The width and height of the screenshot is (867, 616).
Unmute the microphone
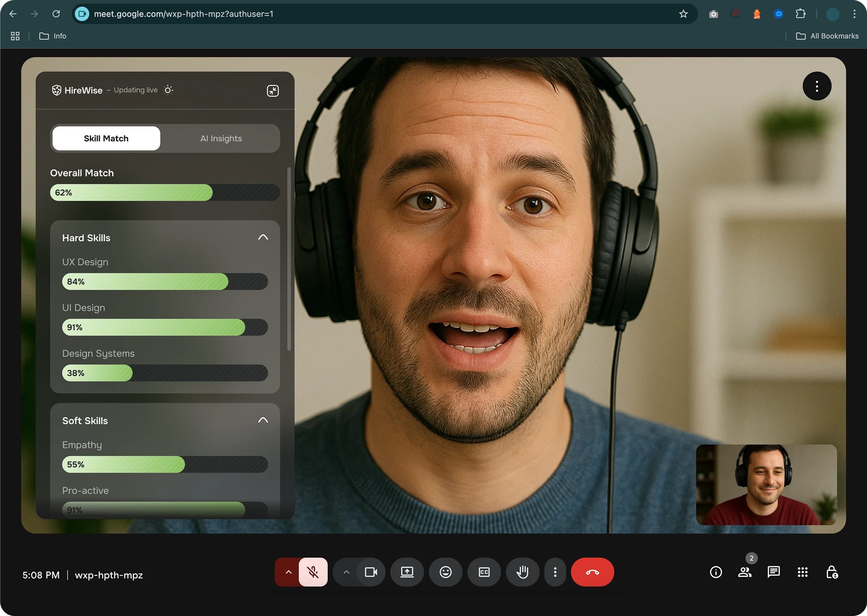click(x=313, y=572)
